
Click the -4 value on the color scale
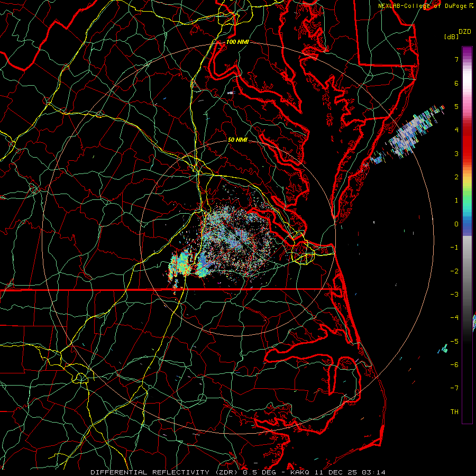click(454, 318)
